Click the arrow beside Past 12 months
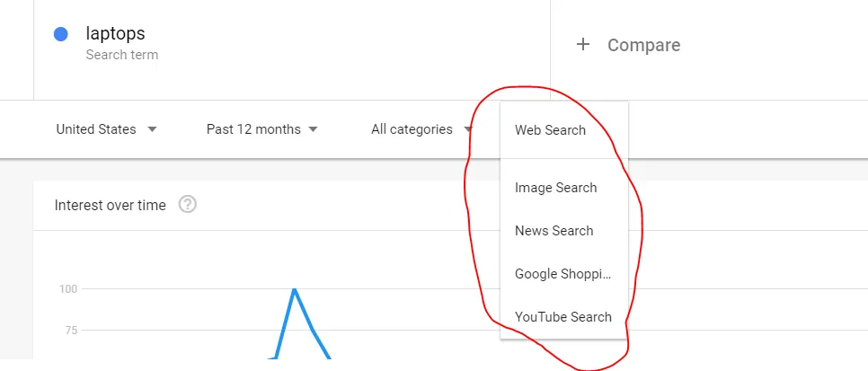The image size is (868, 371). coord(313,129)
